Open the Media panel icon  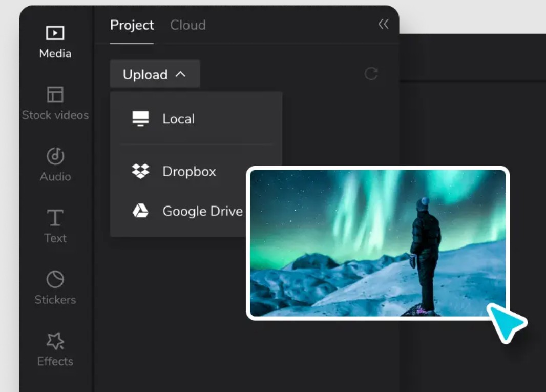tap(55, 33)
